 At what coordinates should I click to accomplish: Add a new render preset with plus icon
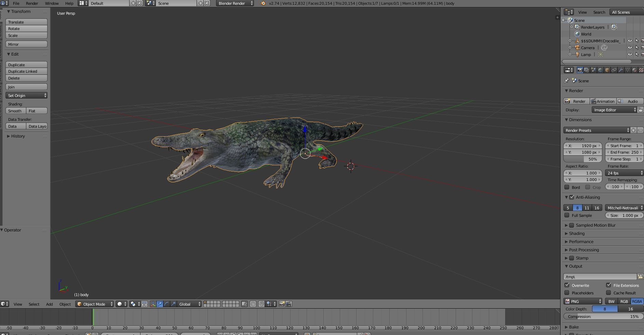[633, 130]
